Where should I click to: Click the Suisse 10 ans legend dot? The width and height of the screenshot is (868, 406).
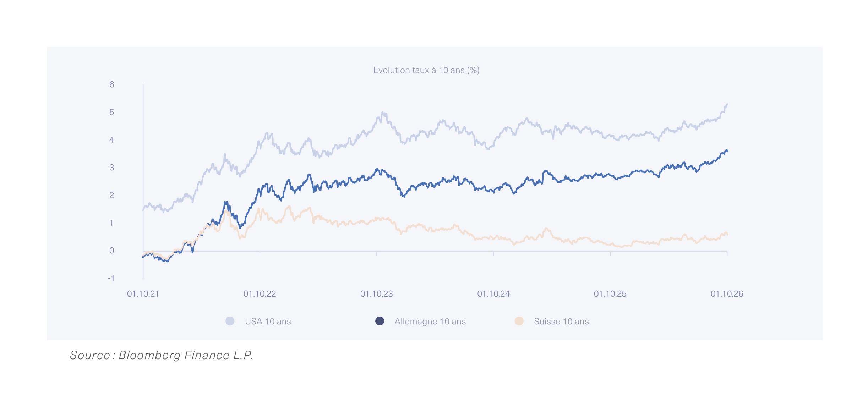pos(519,321)
